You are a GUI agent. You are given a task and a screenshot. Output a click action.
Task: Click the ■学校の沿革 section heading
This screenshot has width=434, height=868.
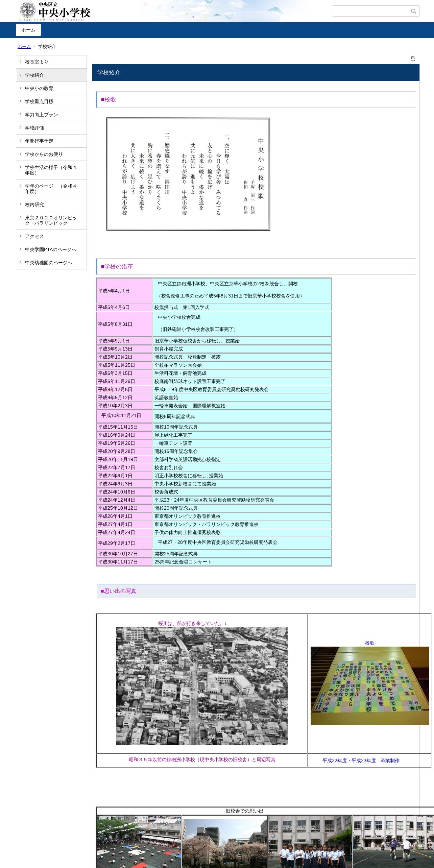point(256,267)
